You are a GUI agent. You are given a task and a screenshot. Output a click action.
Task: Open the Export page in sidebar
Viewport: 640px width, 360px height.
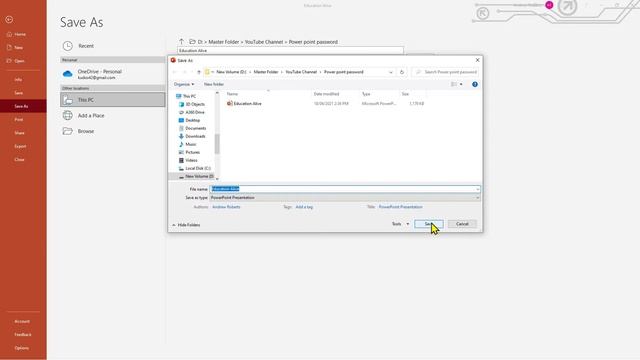pos(20,146)
